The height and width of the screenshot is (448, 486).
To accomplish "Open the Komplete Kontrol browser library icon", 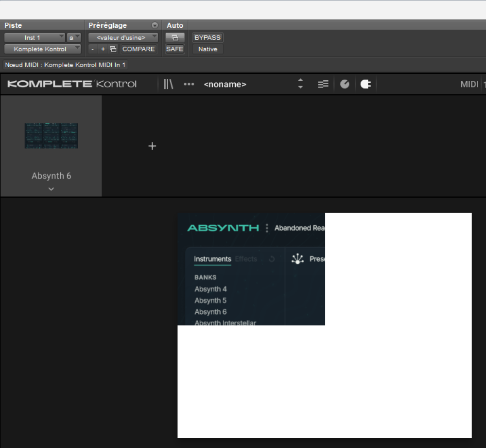I will (x=168, y=84).
